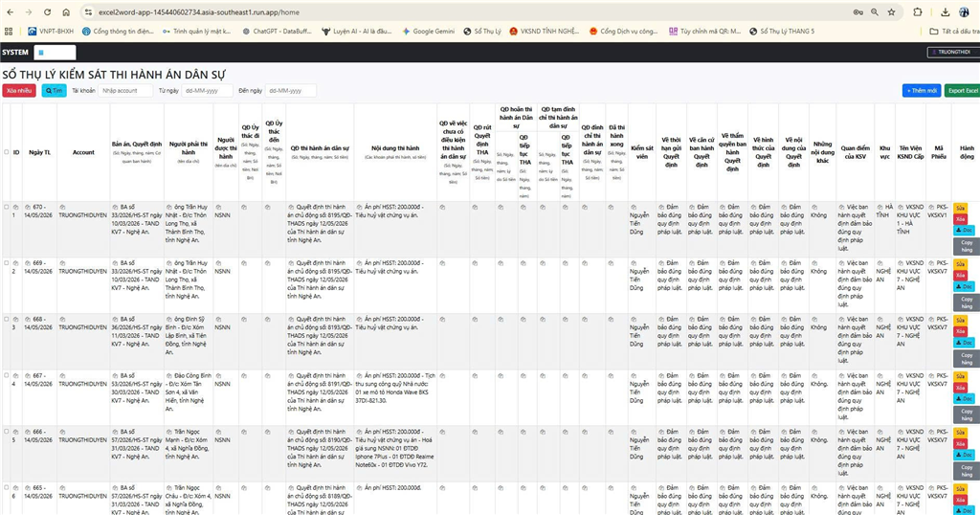Tick the checkbox for row ID 1
This screenshot has height=515, width=980.
coord(7,207)
